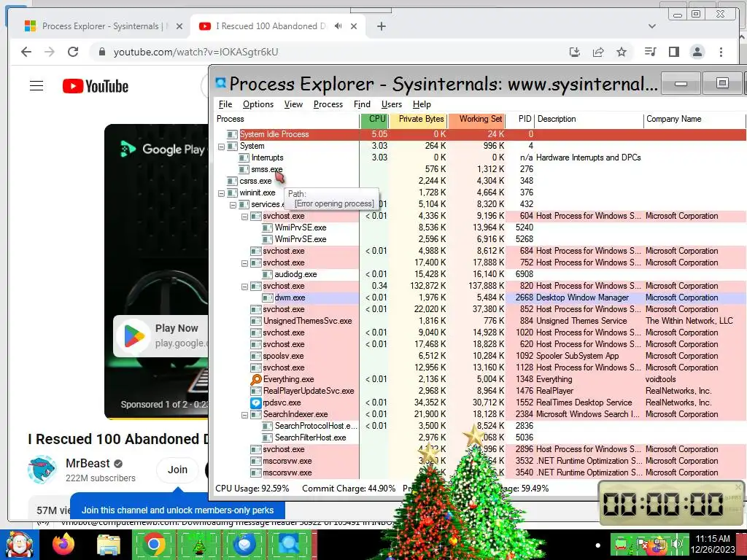Collapse the services.exe tree node
Viewport: 747px width, 560px height.
[233, 205]
